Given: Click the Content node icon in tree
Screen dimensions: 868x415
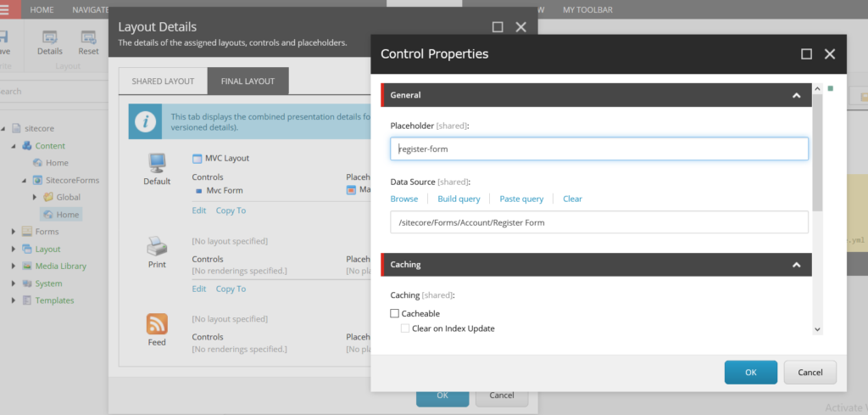Looking at the screenshot, I should (26, 146).
